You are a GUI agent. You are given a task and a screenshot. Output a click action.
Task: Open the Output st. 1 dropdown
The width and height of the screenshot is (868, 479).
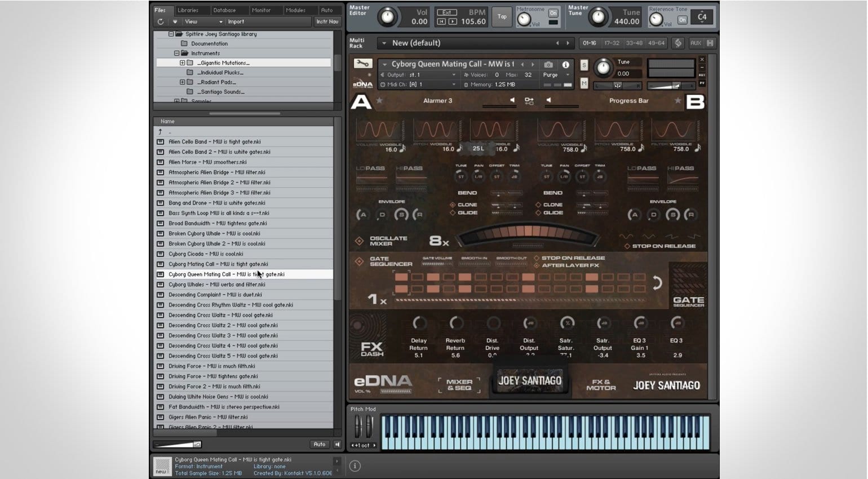(419, 75)
